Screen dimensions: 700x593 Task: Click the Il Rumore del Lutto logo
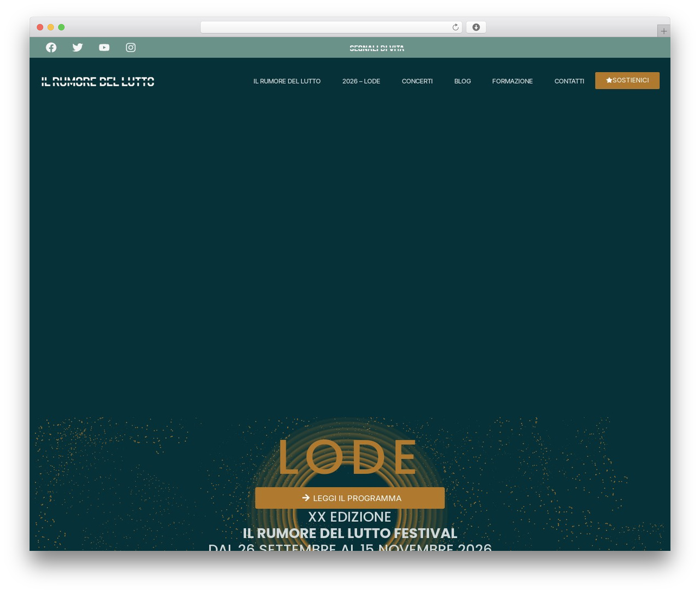98,82
